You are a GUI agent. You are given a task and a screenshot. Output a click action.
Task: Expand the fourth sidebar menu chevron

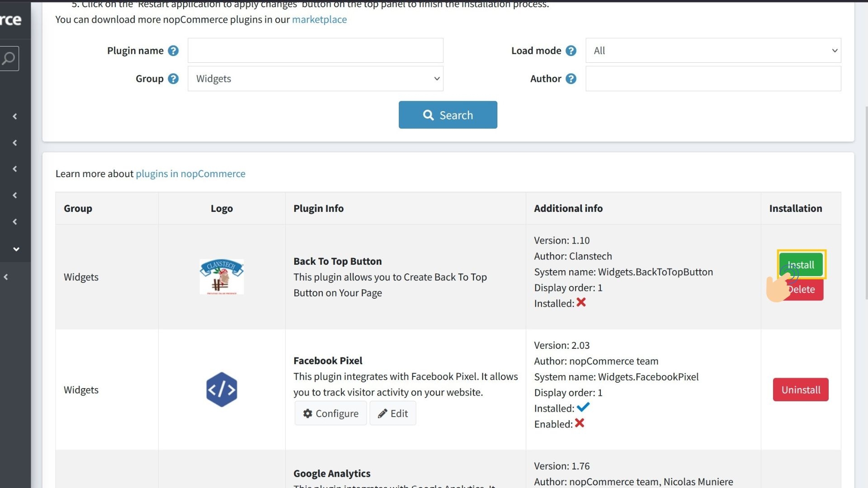pos(15,195)
